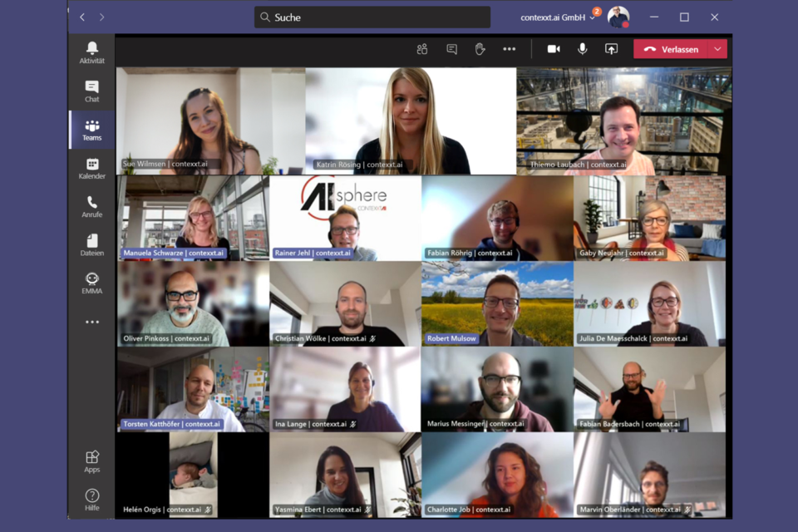Select Sue Wilmsen's video tile
This screenshot has height=532, width=798.
pyautogui.click(x=210, y=121)
